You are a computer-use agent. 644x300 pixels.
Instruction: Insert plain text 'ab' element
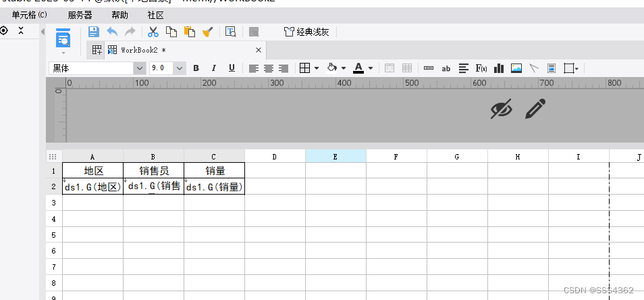click(446, 69)
